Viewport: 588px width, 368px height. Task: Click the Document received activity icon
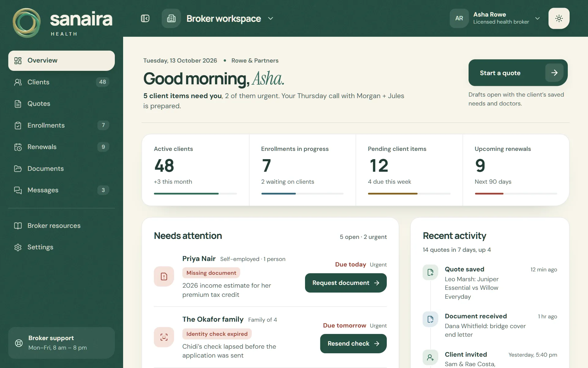pos(430,319)
